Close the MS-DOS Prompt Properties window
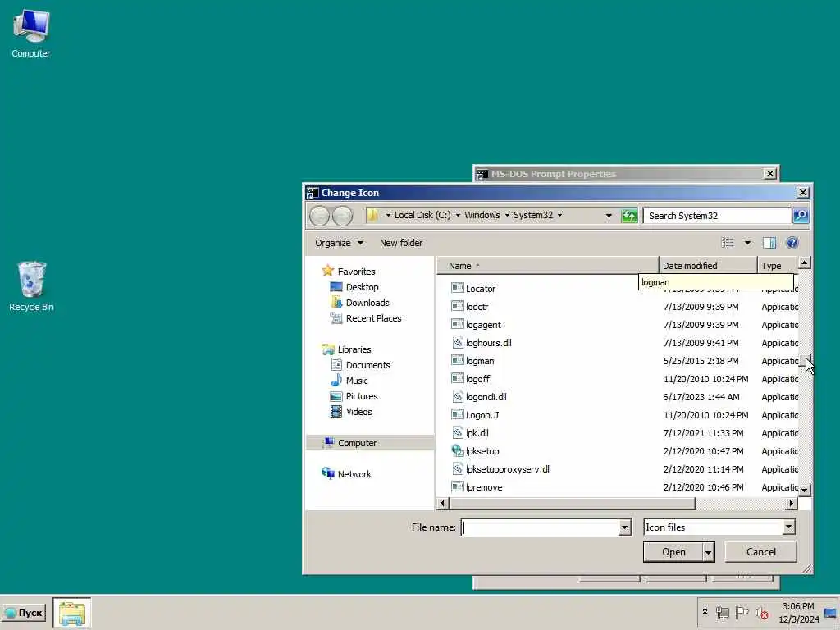 pos(769,174)
